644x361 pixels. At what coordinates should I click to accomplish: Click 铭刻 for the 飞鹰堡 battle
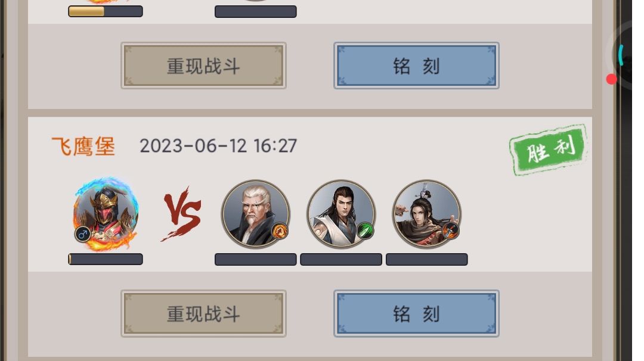click(416, 314)
